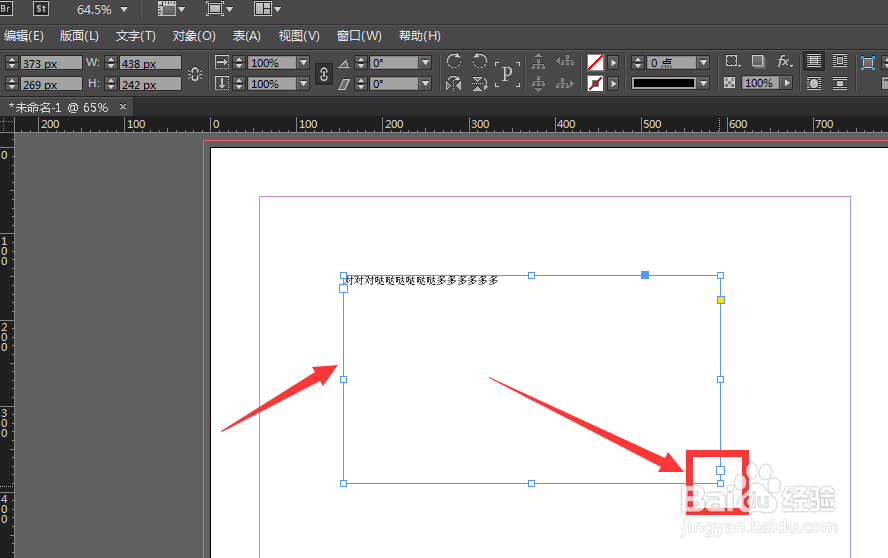Image resolution: width=888 pixels, height=558 pixels.
Task: Open the 表(A) menu
Action: pyautogui.click(x=246, y=36)
